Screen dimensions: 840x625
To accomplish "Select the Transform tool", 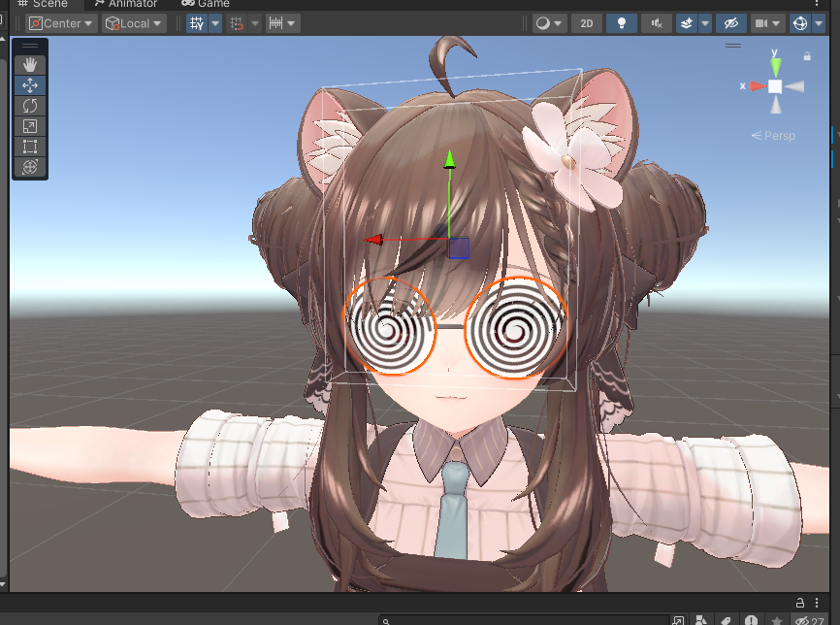I will click(x=30, y=167).
